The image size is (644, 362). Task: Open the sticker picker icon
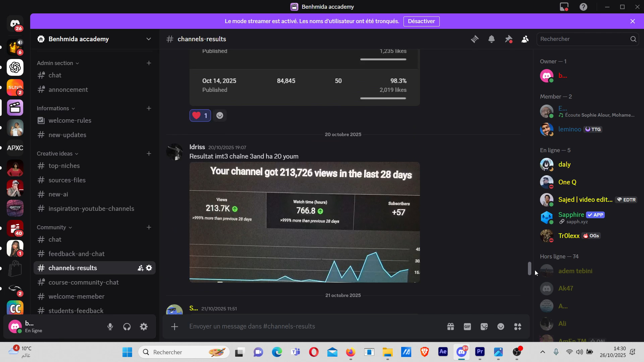pos(484,326)
